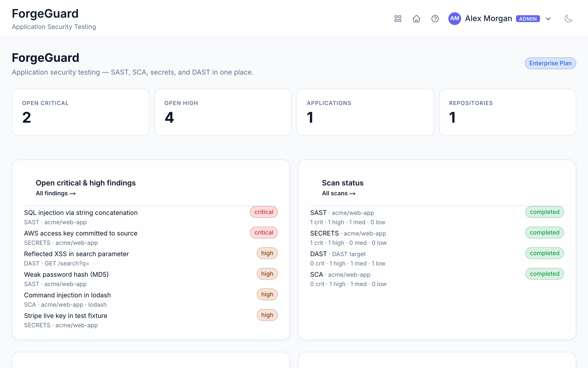Click high badge on Reflected XSS row
The width and height of the screenshot is (588, 368).
coord(267,253)
